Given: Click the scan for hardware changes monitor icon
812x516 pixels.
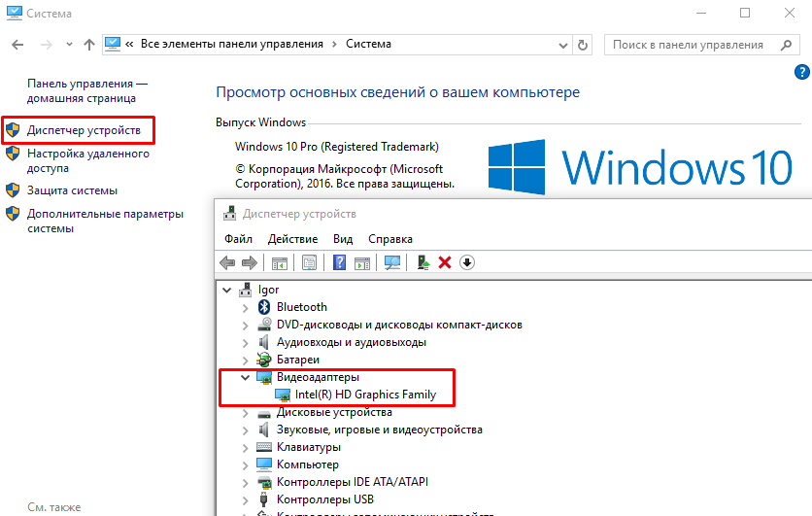Looking at the screenshot, I should coord(392,263).
